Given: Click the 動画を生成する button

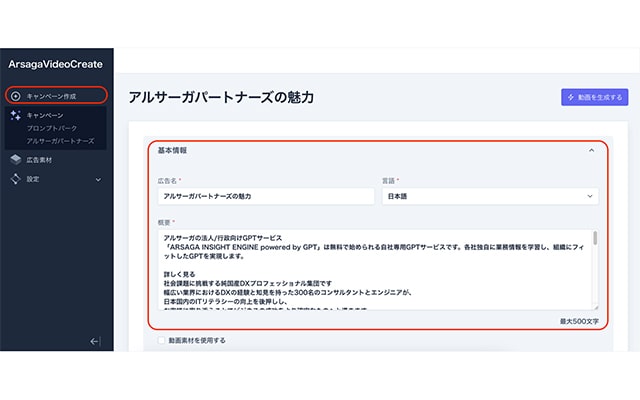Looking at the screenshot, I should coord(594,97).
